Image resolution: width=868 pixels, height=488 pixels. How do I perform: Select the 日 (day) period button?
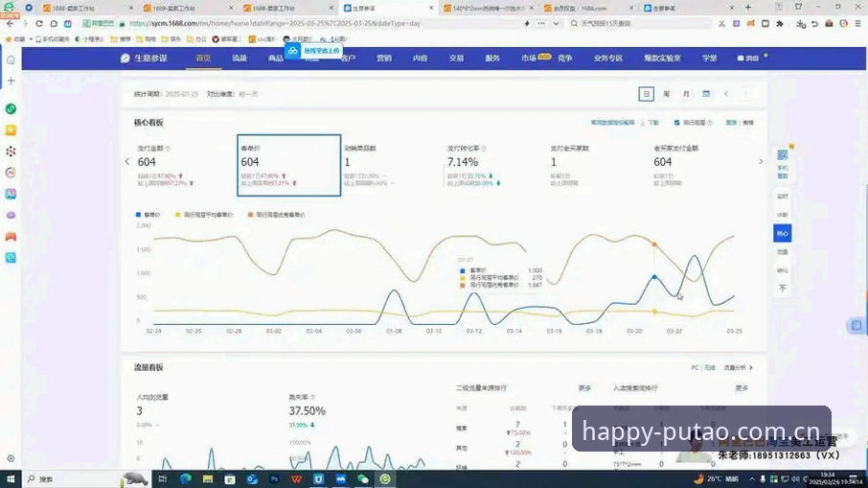tap(646, 94)
